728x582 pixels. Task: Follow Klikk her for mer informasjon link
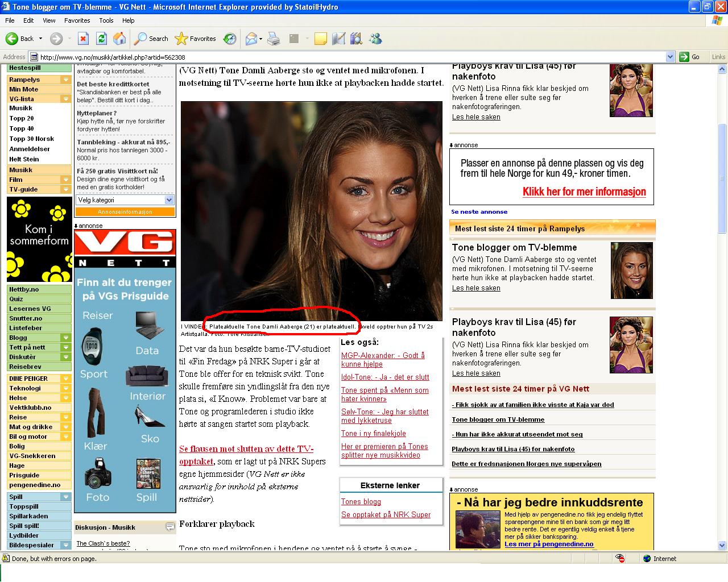tap(584, 192)
